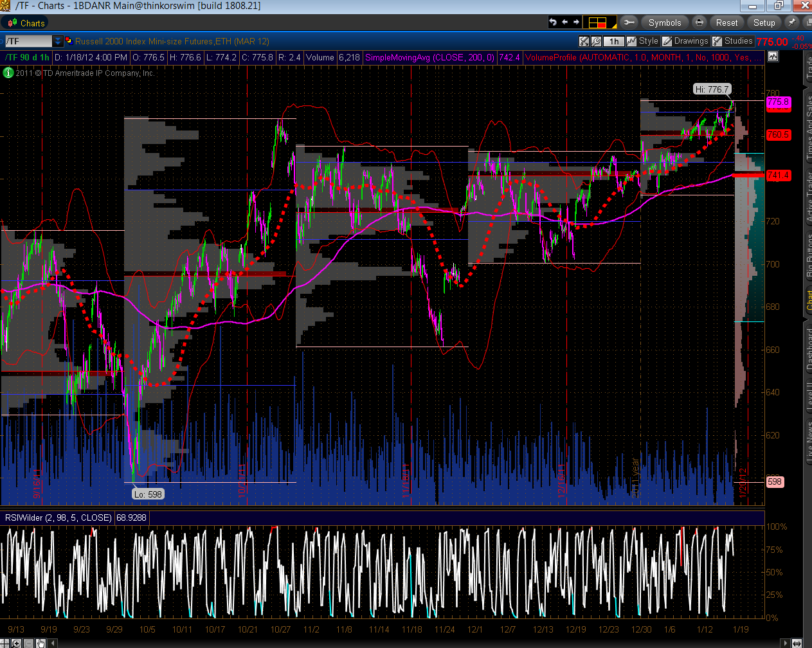812x648 pixels.
Task: Click the /TF symbol input field
Action: [28, 41]
